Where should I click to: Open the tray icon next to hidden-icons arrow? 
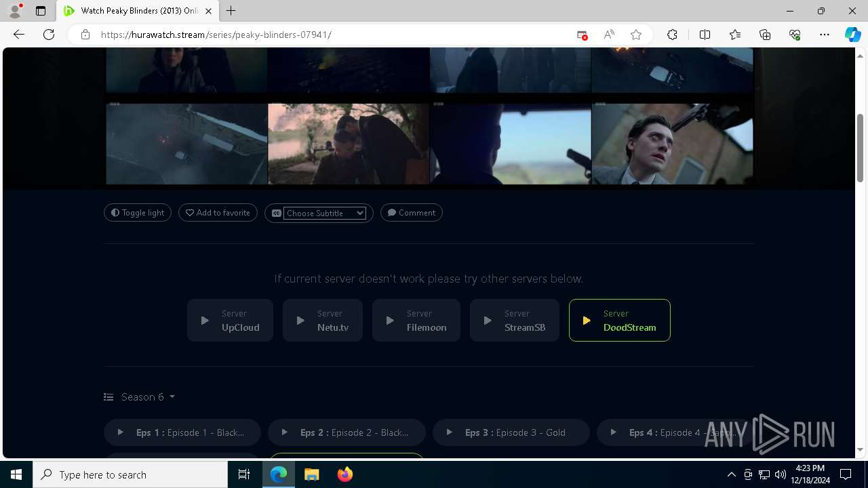tap(748, 474)
